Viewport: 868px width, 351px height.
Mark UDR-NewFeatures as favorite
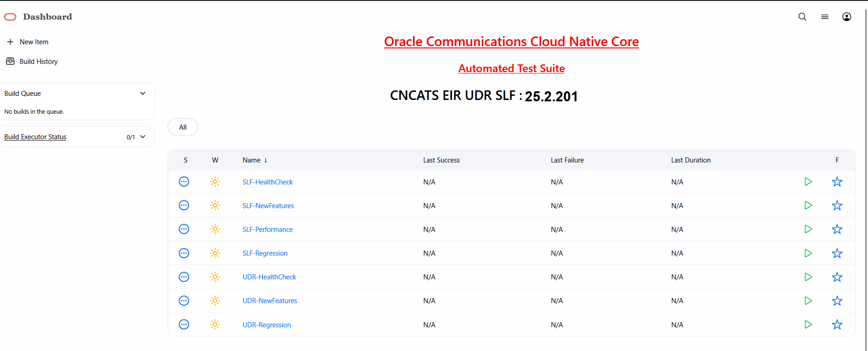pyautogui.click(x=837, y=301)
